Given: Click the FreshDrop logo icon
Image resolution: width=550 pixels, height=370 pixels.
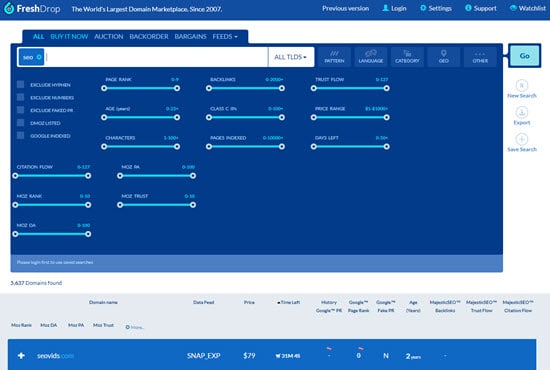Looking at the screenshot, I should pos(9,8).
